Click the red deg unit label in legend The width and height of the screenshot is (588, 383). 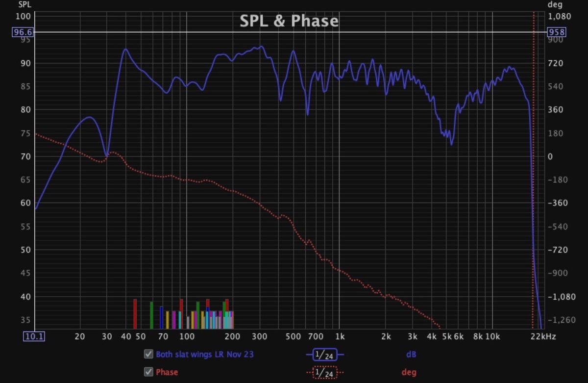[409, 372]
